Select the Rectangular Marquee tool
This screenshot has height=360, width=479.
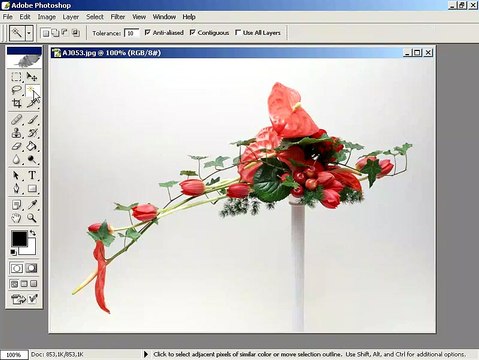coord(16,77)
